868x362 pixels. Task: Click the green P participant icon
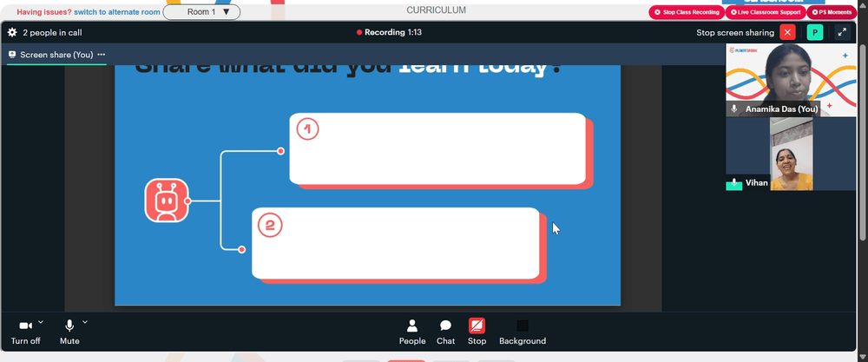tap(815, 32)
